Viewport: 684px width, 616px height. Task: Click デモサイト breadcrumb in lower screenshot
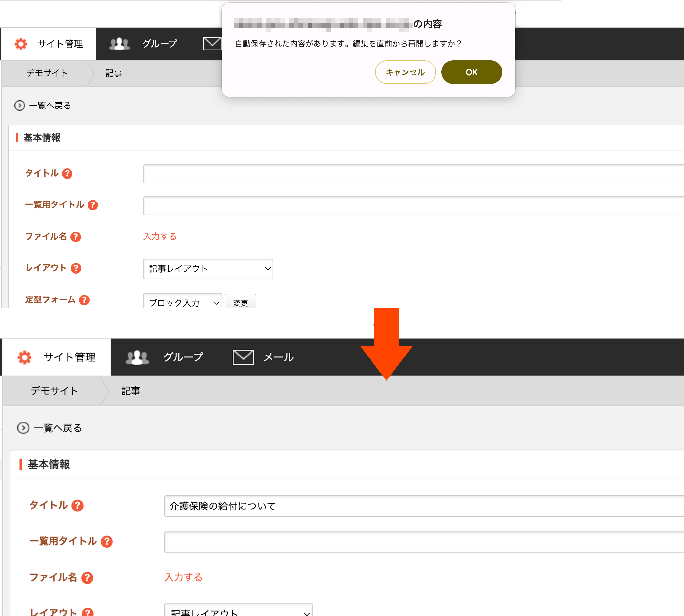pos(54,391)
